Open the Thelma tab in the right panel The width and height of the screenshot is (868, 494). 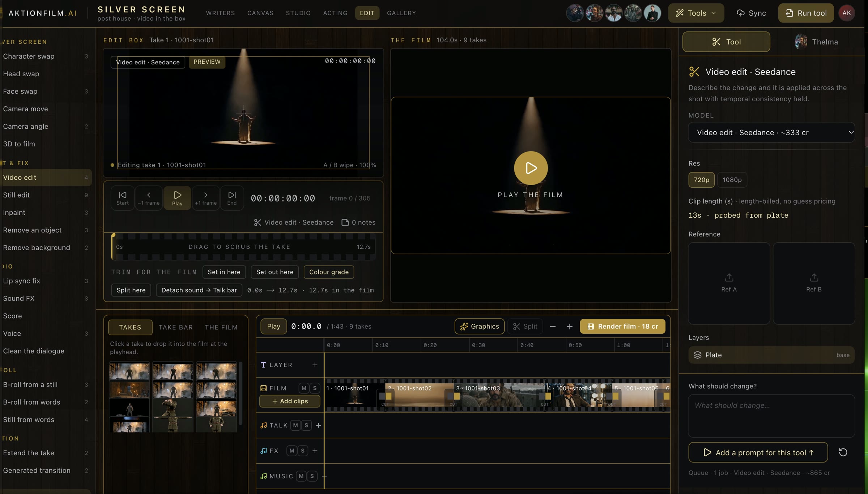pos(816,42)
